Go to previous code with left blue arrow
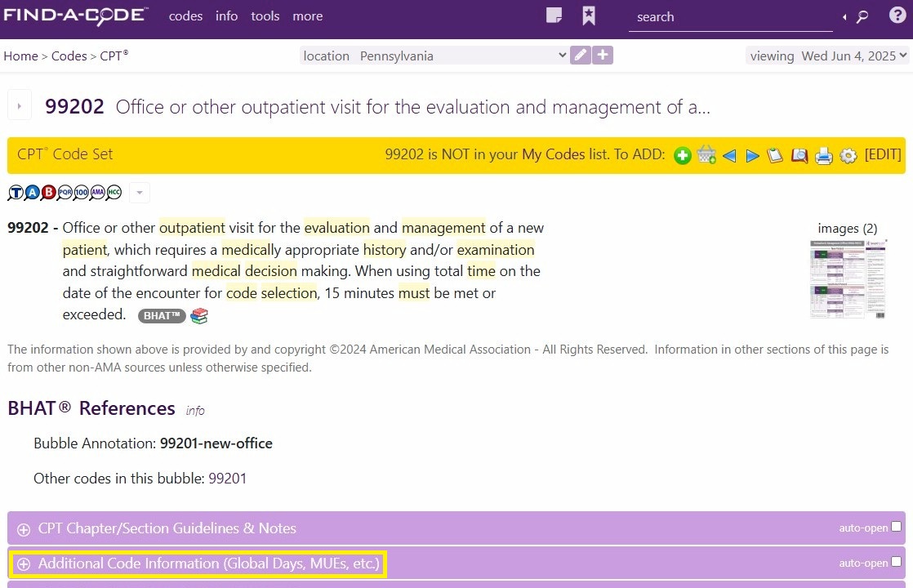913x588 pixels. tap(729, 155)
